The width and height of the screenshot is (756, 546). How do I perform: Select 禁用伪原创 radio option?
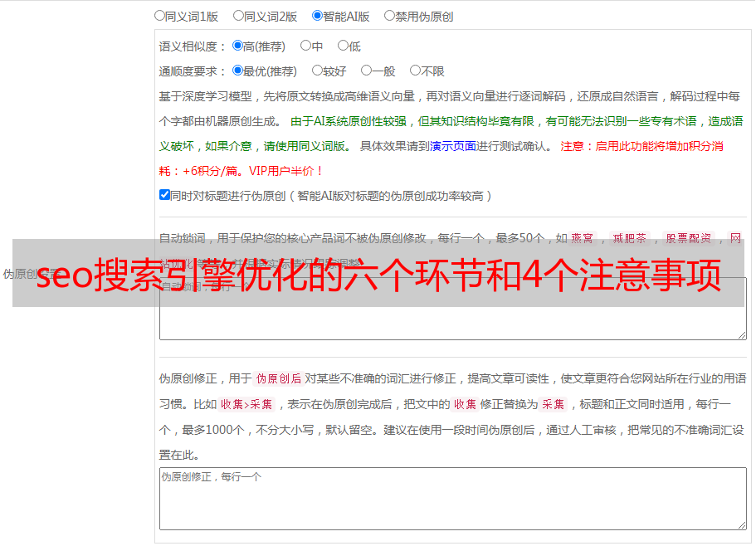click(x=389, y=16)
